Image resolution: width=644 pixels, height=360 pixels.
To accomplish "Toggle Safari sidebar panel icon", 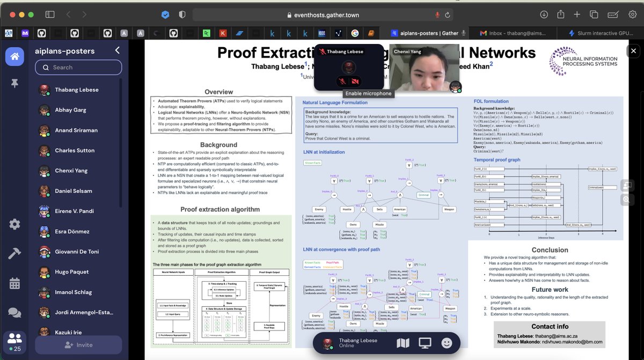I will pyautogui.click(x=50, y=14).
